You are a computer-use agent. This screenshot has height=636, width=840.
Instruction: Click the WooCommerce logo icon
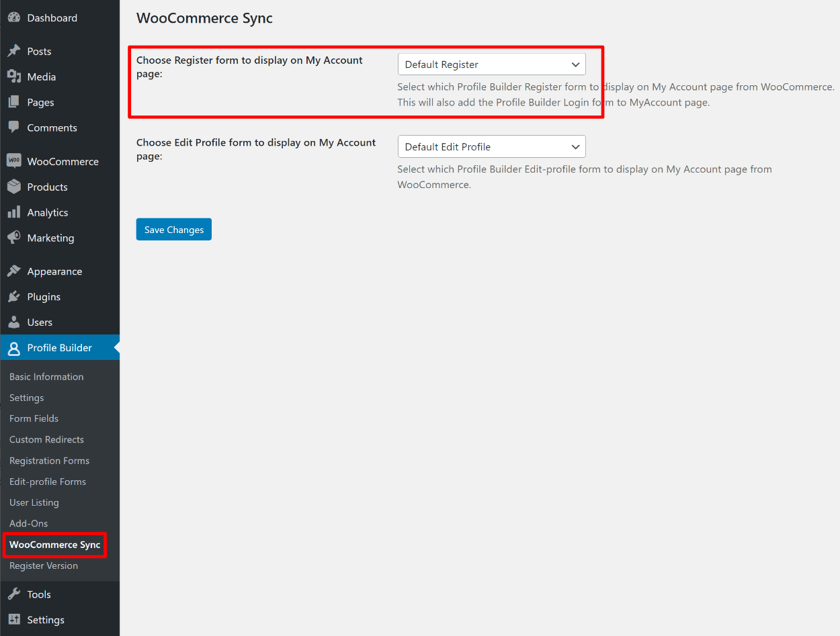(13, 161)
